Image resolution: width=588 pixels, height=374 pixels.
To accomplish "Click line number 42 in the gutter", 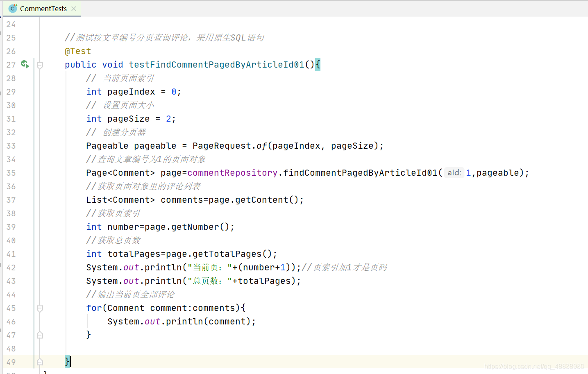I will (11, 267).
